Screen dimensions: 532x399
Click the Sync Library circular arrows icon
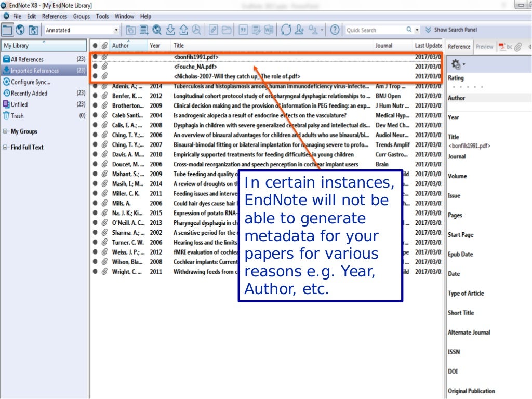tap(286, 30)
